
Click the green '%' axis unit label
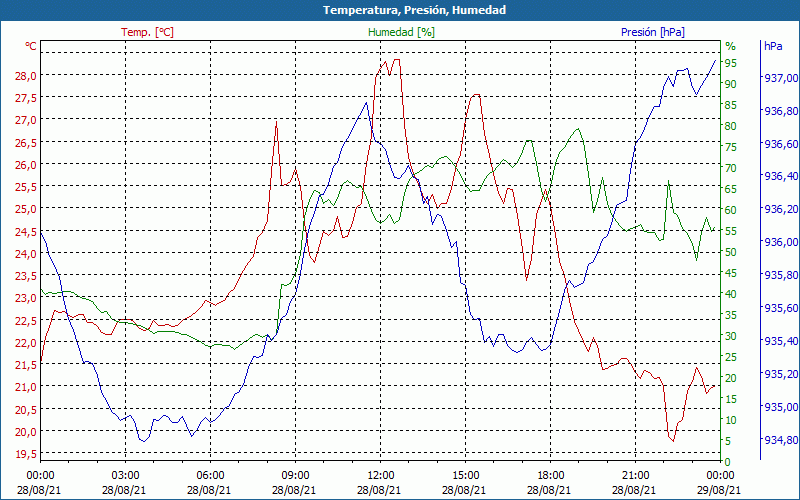pos(731,46)
